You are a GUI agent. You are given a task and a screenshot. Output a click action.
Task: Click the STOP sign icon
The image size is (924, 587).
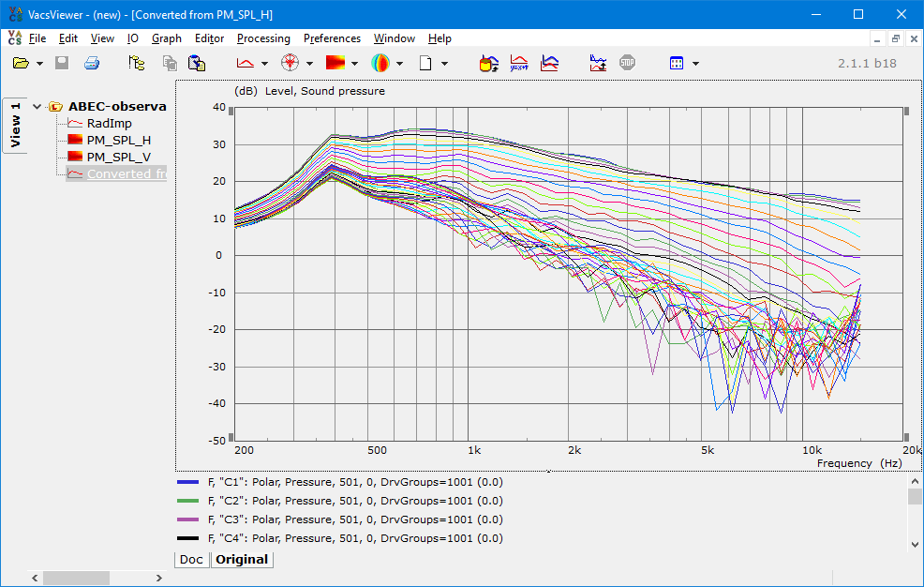(x=628, y=63)
